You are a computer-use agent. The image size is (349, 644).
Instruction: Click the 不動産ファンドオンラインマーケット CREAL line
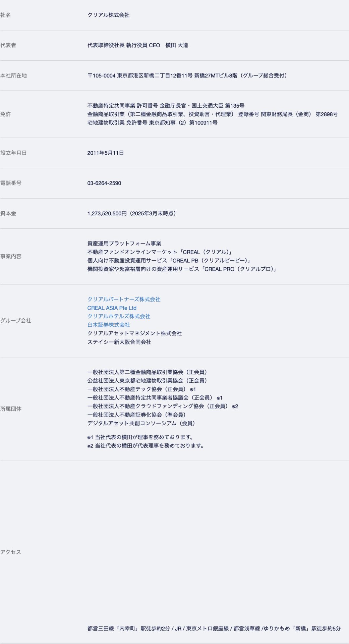(160, 252)
